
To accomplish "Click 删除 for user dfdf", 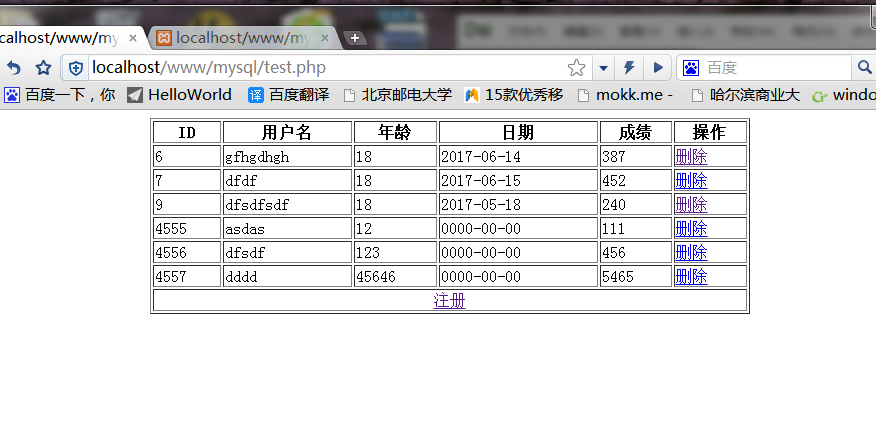I will point(691,180).
